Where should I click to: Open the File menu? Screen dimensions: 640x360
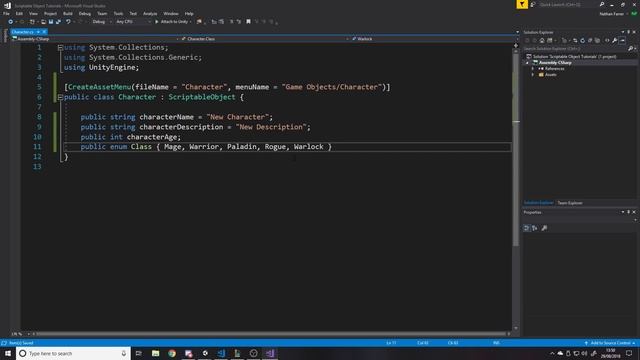6,13
